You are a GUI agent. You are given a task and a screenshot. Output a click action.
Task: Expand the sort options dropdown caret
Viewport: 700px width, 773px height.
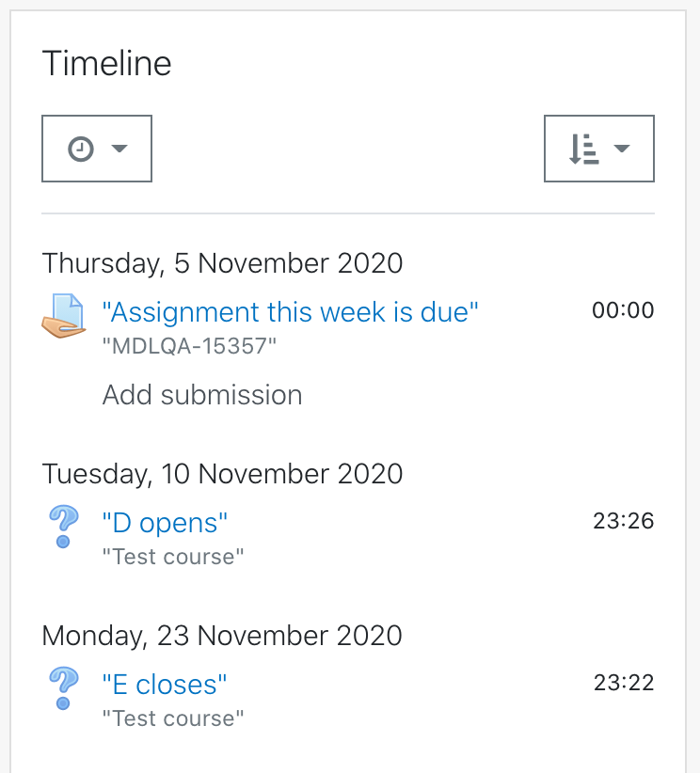tap(622, 149)
